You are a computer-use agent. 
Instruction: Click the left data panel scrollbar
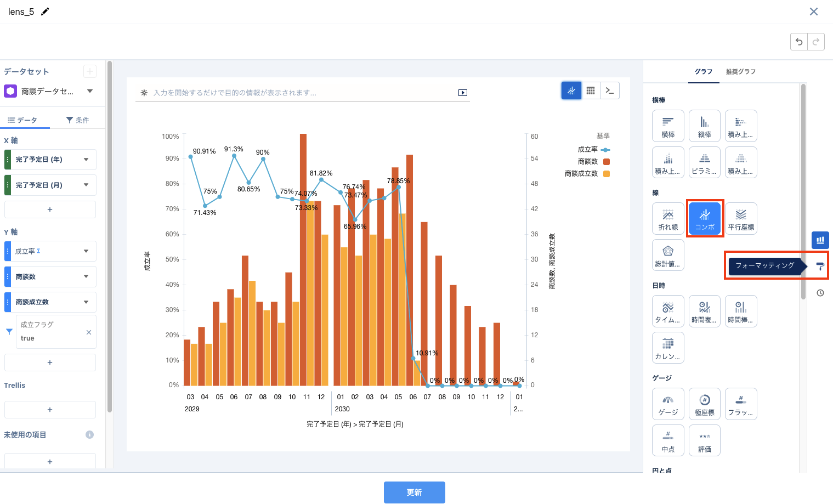pos(110,237)
